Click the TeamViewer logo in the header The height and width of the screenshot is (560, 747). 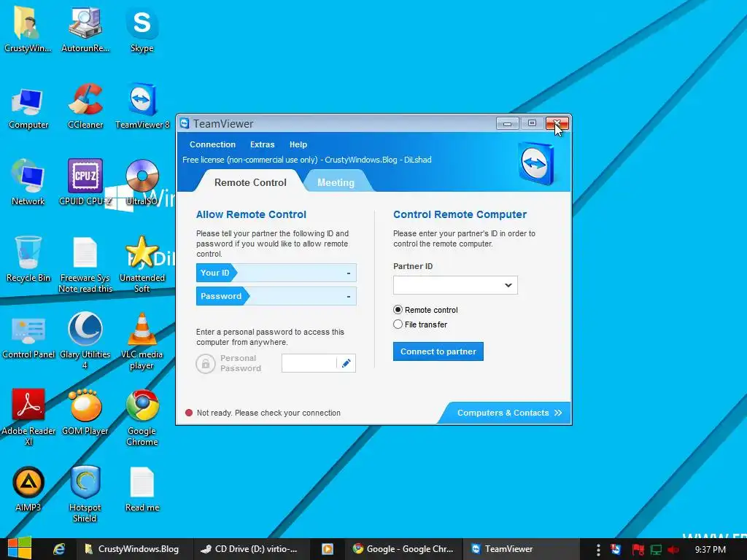(x=536, y=163)
